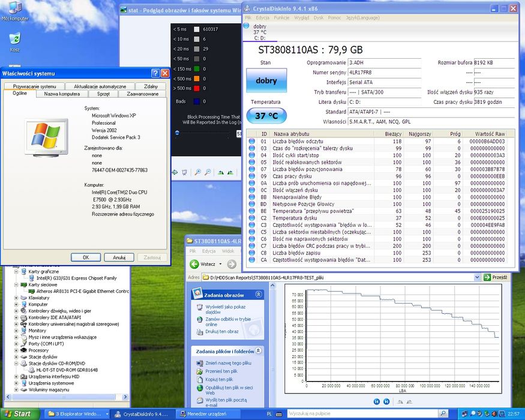Click the Anuluj button
Viewport: 525px width, 420px height.
[x=119, y=257]
